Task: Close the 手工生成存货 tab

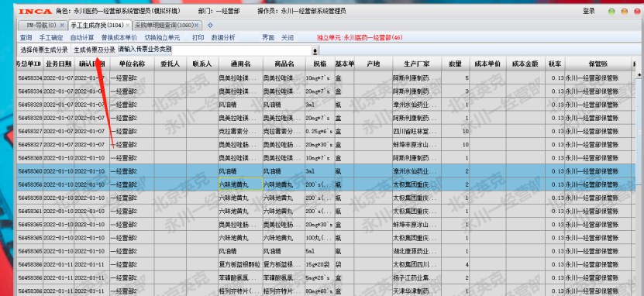Action: (128, 26)
